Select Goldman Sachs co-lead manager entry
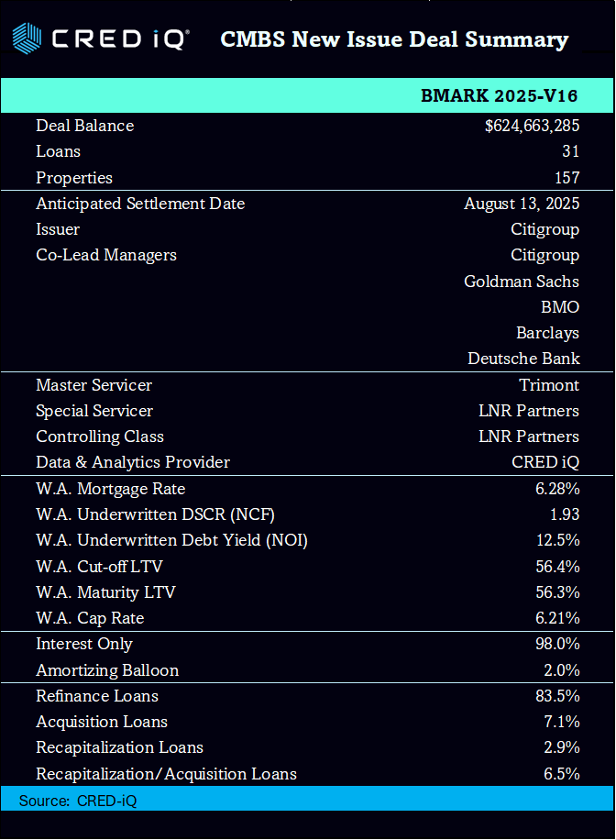The height and width of the screenshot is (840, 616). click(522, 282)
